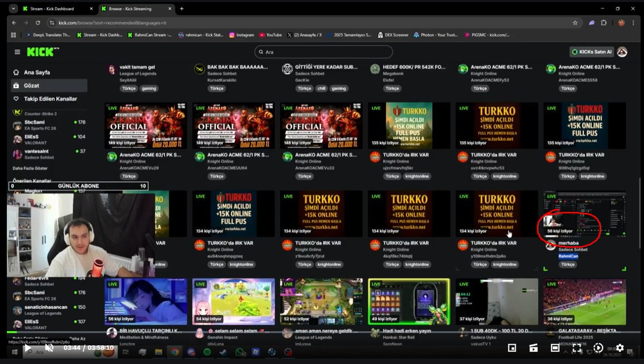The height and width of the screenshot is (364, 644).
Task: Open the video player settings gear
Action: 620,348
